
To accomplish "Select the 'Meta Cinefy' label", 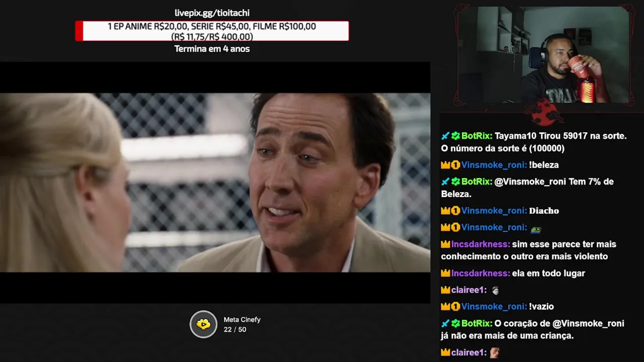I will click(242, 320).
